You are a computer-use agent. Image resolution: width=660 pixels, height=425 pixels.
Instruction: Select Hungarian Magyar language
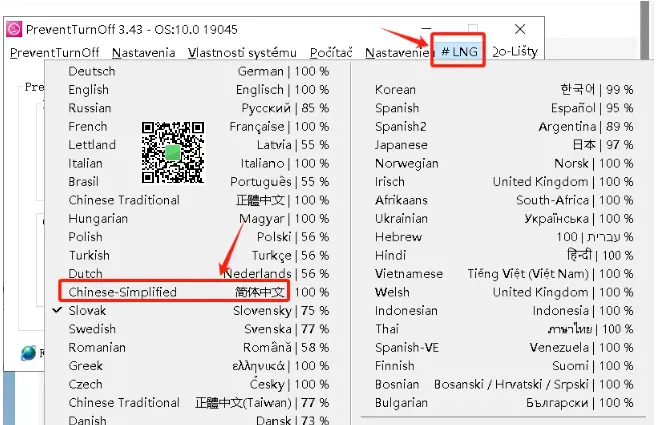click(198, 218)
